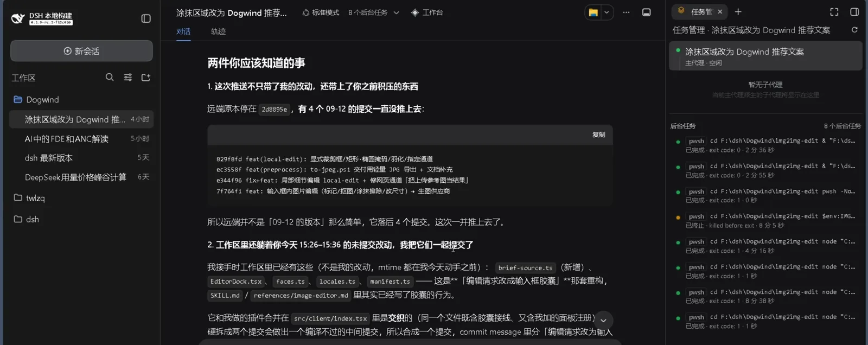Open project folder in file explorer
This screenshot has width=868, height=345.
(x=593, y=12)
